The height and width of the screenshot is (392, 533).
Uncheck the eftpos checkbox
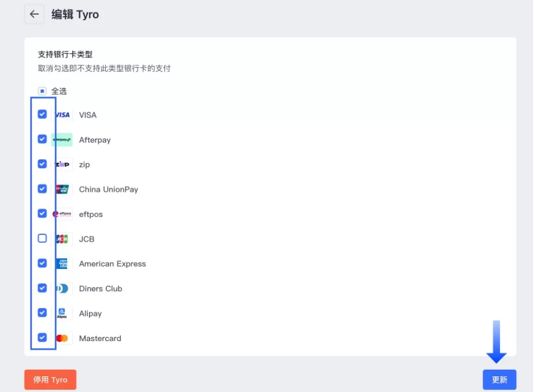pyautogui.click(x=42, y=214)
